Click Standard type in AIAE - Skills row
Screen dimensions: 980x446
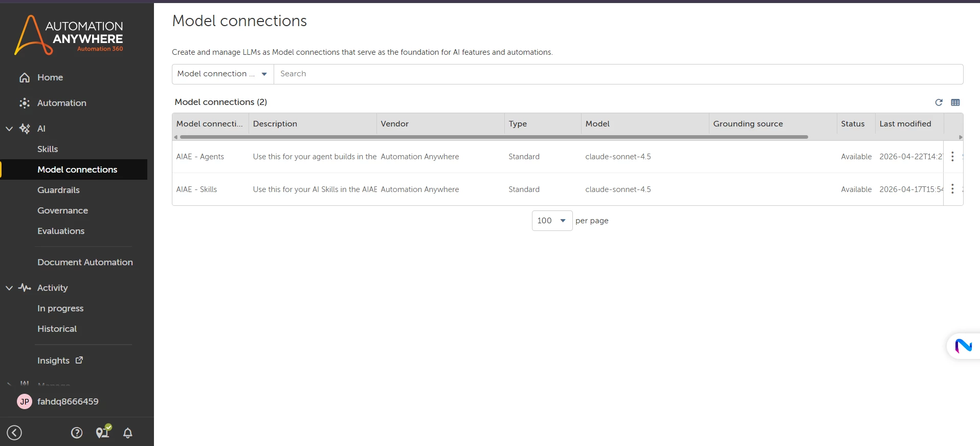pyautogui.click(x=524, y=189)
